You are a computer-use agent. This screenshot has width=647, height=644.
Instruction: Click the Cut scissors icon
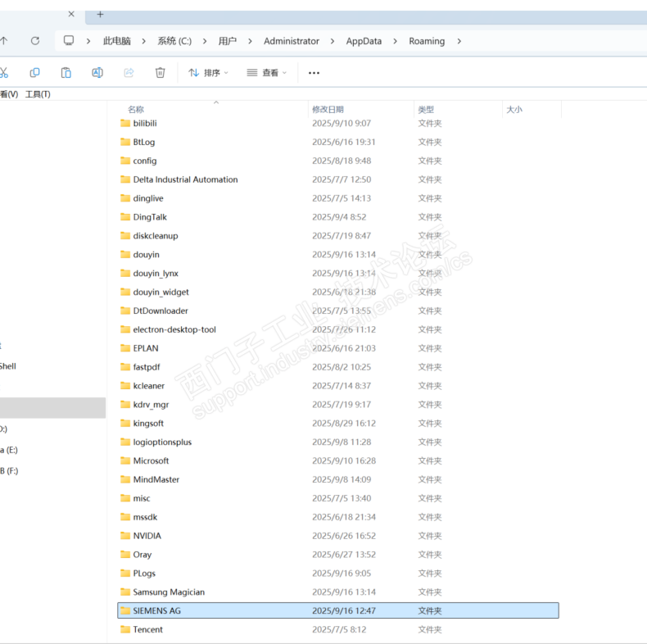point(4,73)
